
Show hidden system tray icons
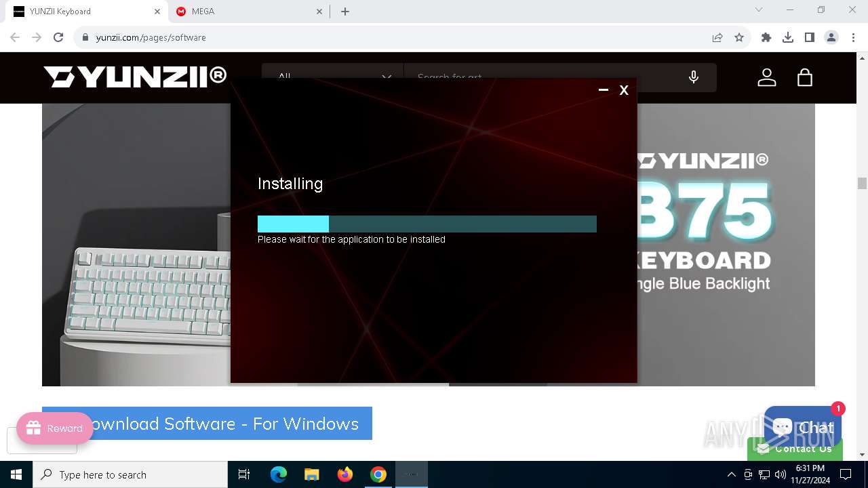point(731,474)
